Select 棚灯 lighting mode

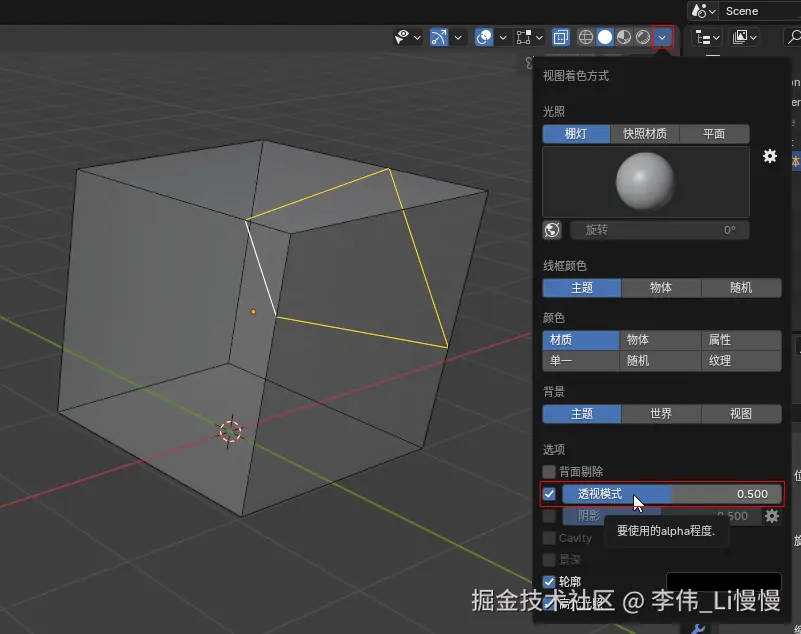click(x=576, y=134)
